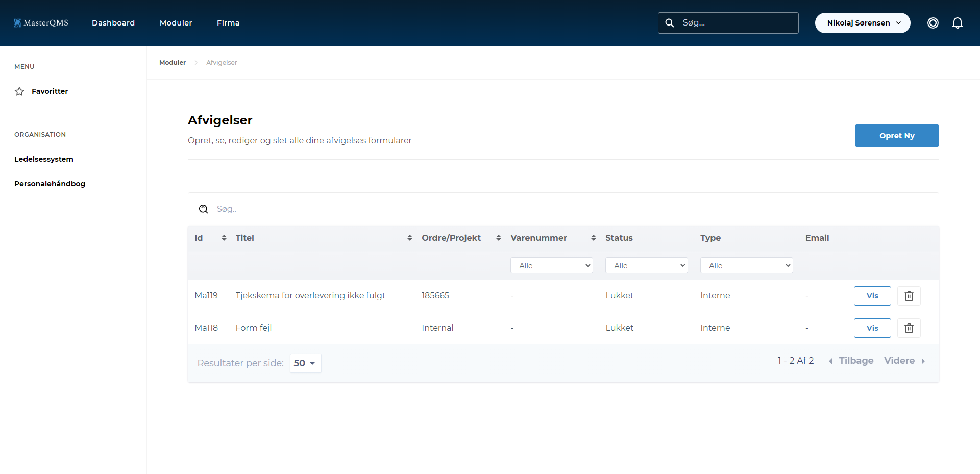Image resolution: width=980 pixels, height=474 pixels.
Task: Change results per side from 50
Action: [x=305, y=363]
